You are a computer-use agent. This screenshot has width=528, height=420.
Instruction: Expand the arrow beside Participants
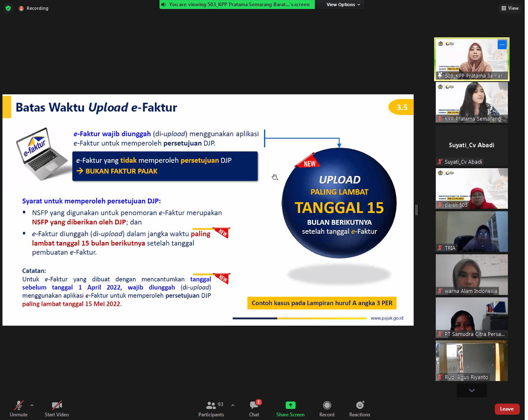[x=233, y=405]
